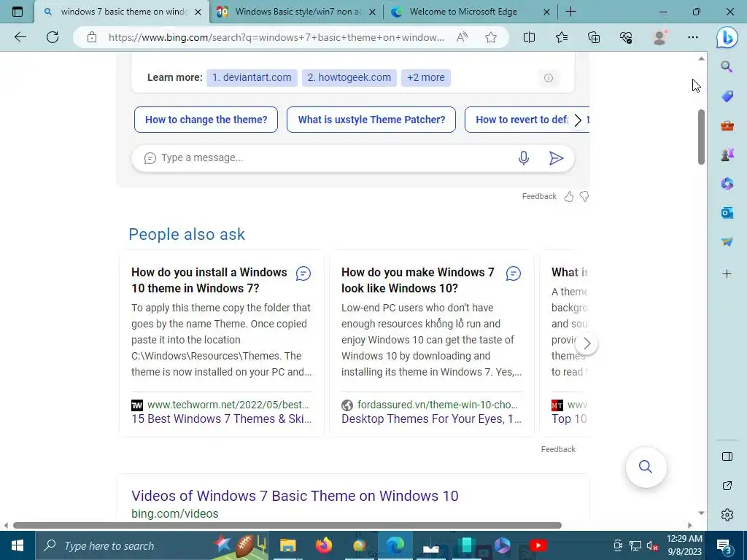Ask What is uxstyle Theme Patcher?
The image size is (747, 560).
coord(371,120)
